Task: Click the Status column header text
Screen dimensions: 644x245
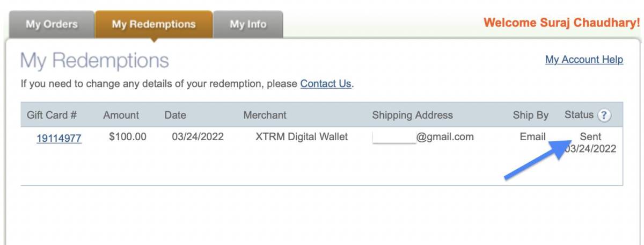Action: (x=579, y=114)
